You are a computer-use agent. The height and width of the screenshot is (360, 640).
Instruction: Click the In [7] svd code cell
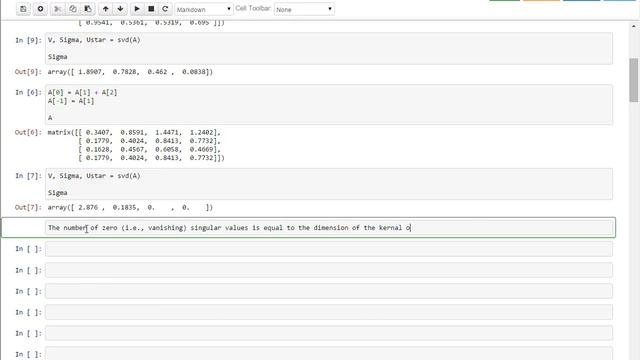pyautogui.click(x=329, y=184)
